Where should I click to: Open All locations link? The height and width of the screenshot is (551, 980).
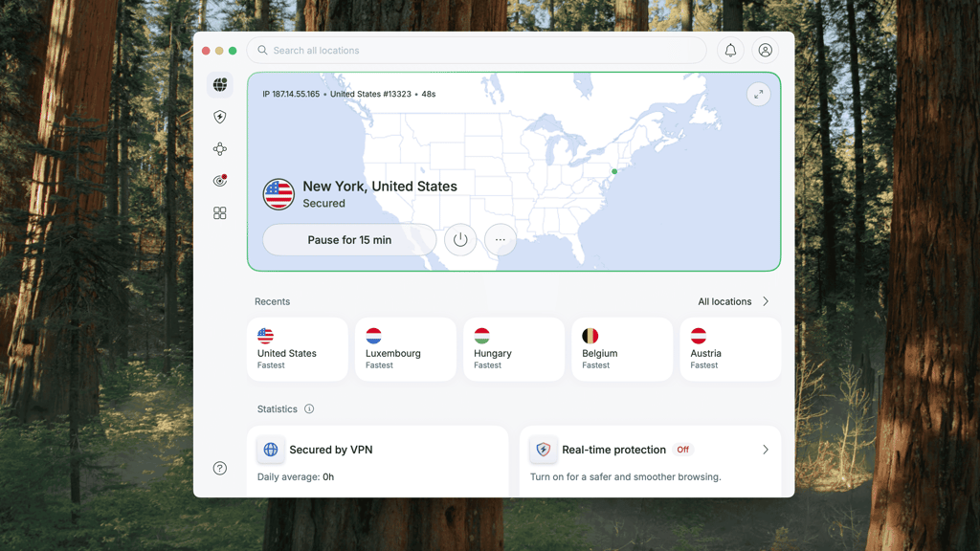(x=724, y=301)
